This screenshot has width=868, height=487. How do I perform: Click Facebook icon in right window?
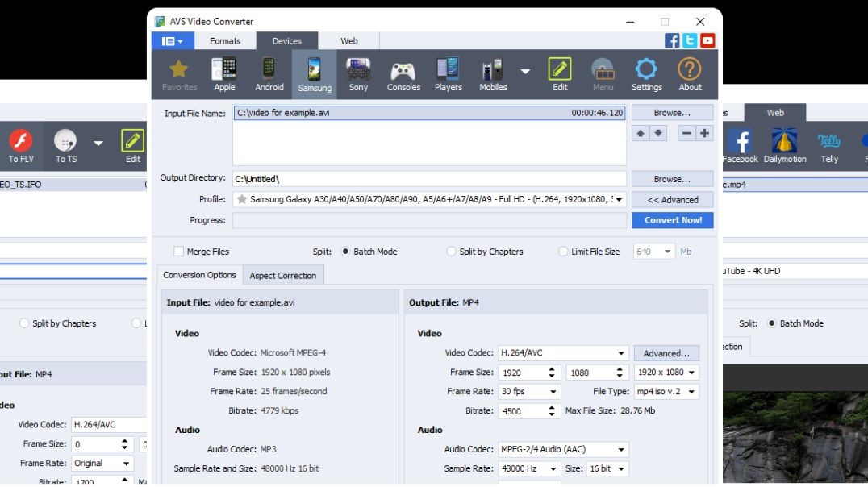(740, 146)
